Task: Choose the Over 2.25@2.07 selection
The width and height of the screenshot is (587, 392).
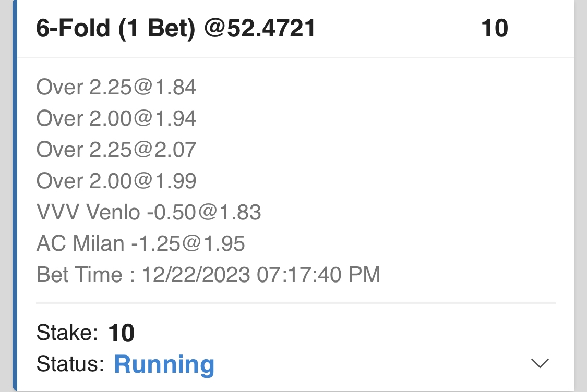Action: (x=116, y=150)
